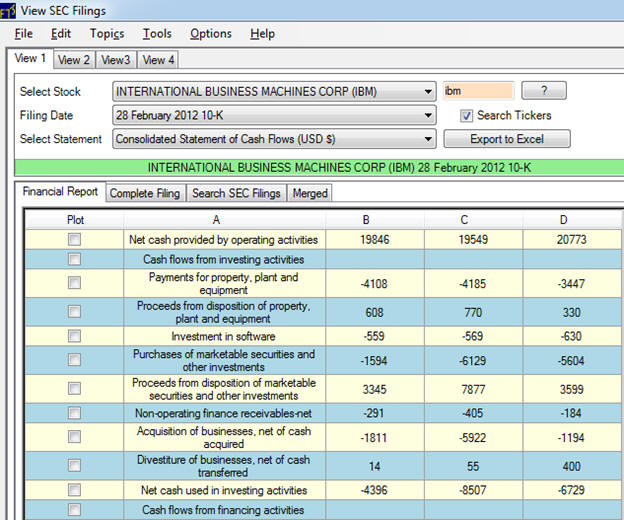Open the Merged tab

pos(310,193)
